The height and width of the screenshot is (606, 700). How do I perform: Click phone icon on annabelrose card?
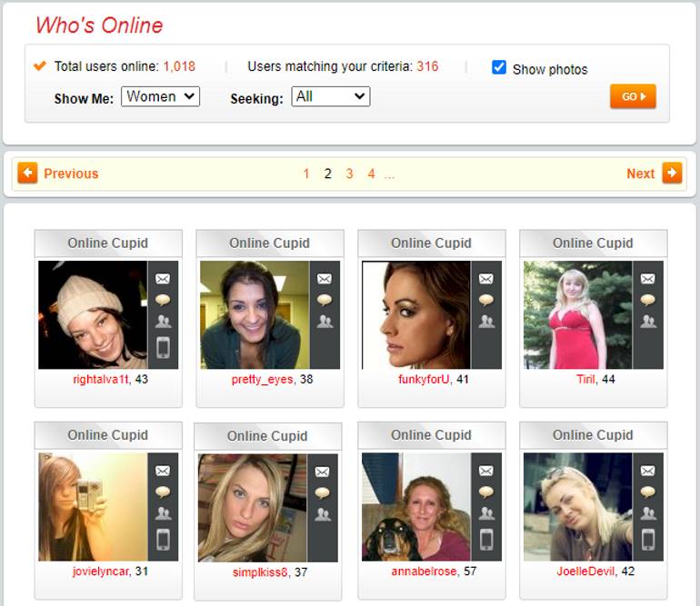[486, 540]
